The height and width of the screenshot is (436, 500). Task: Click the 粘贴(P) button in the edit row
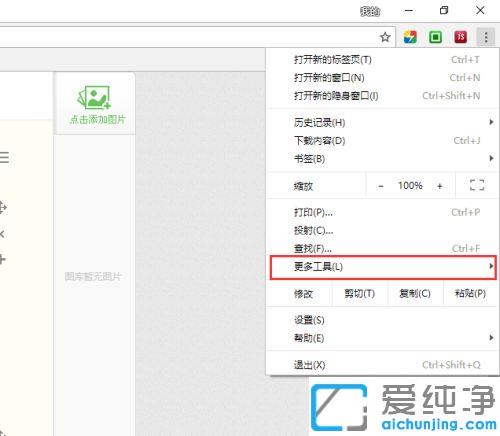[471, 293]
